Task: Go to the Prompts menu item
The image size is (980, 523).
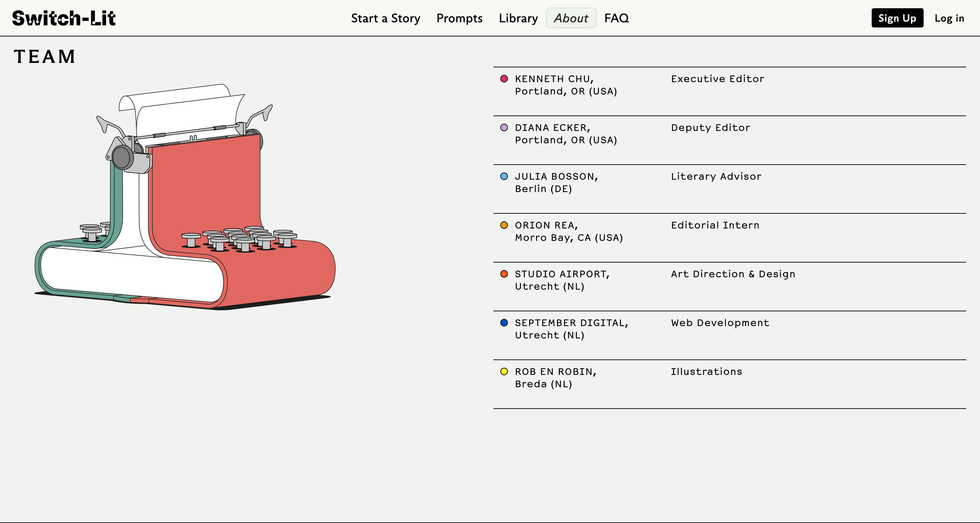Action: (459, 18)
